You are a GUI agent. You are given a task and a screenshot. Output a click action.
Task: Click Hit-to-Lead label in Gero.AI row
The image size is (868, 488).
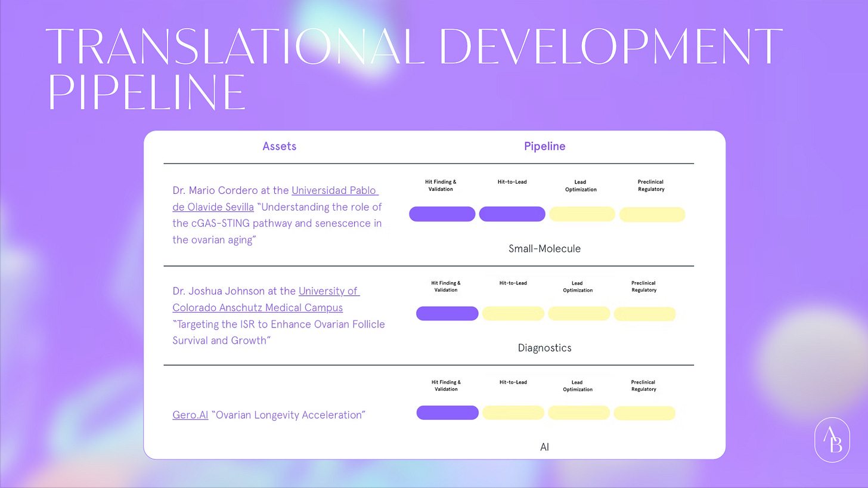click(x=513, y=382)
